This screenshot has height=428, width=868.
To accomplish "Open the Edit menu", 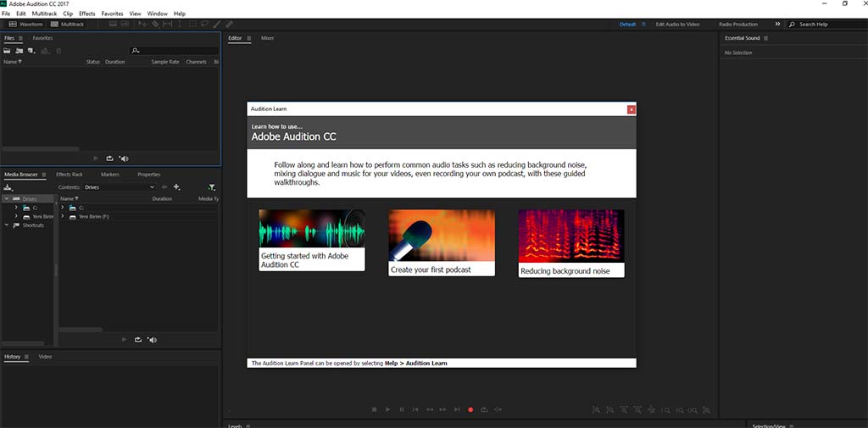I will tap(21, 14).
